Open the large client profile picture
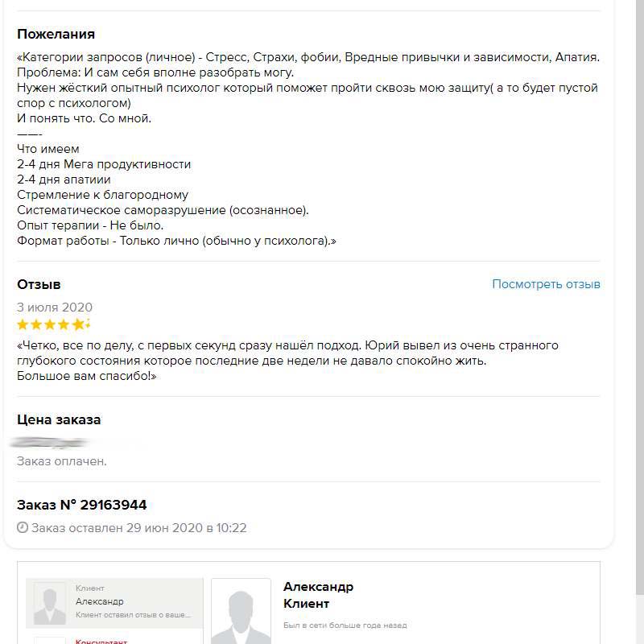644x644 pixels. click(241, 613)
